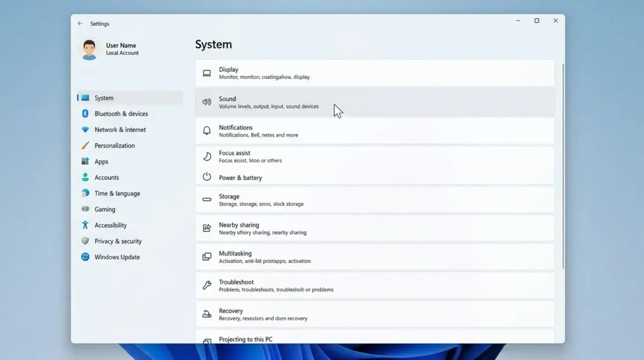
Task: Open Accessibility settings
Action: pyautogui.click(x=111, y=225)
